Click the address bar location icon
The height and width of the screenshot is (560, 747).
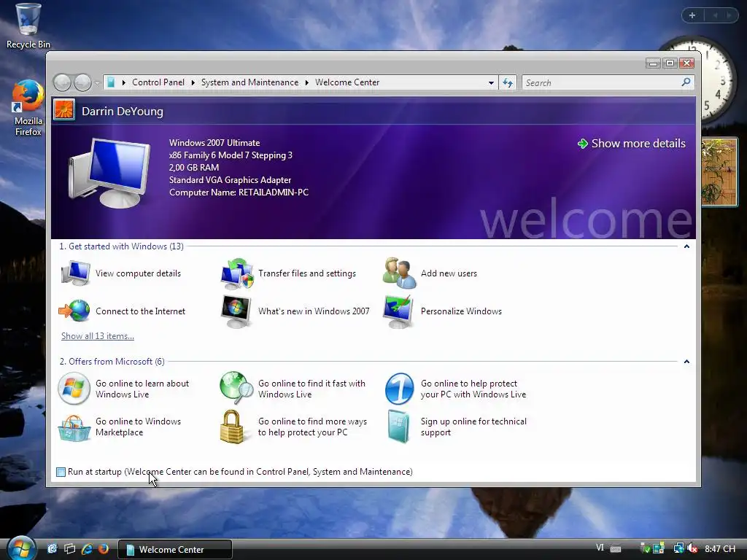pos(111,82)
